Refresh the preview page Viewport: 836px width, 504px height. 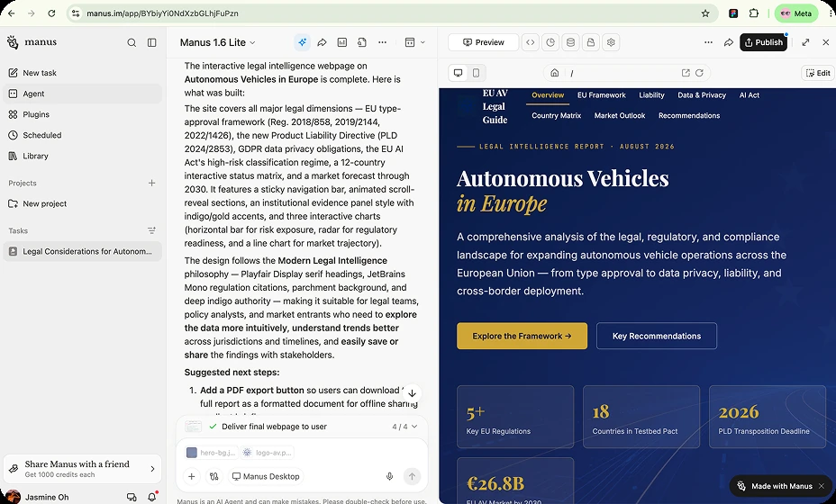click(699, 73)
